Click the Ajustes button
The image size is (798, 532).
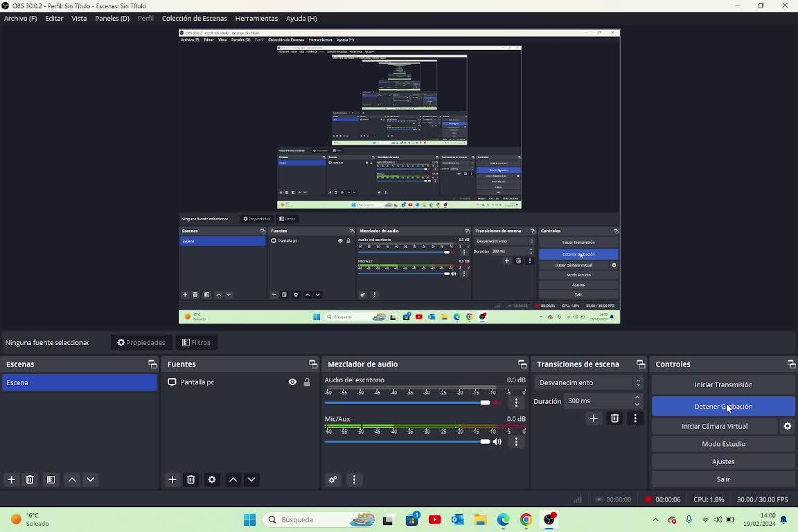pyautogui.click(x=723, y=461)
